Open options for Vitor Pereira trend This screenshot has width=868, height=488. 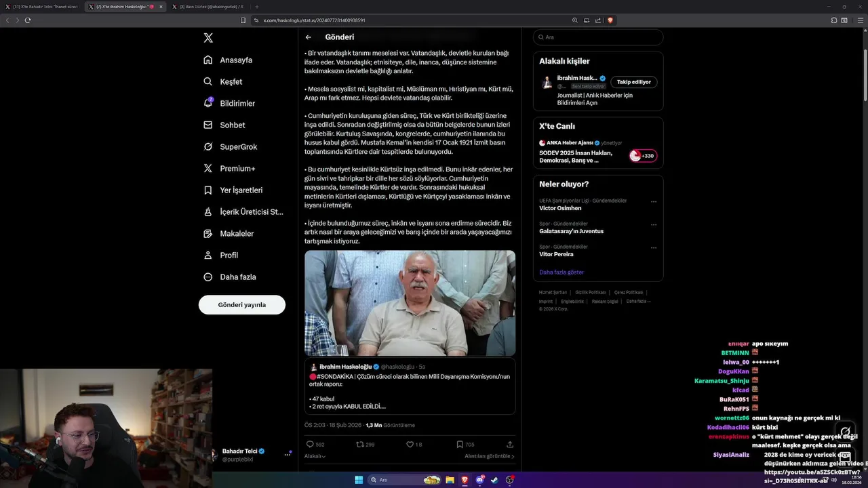(x=654, y=247)
